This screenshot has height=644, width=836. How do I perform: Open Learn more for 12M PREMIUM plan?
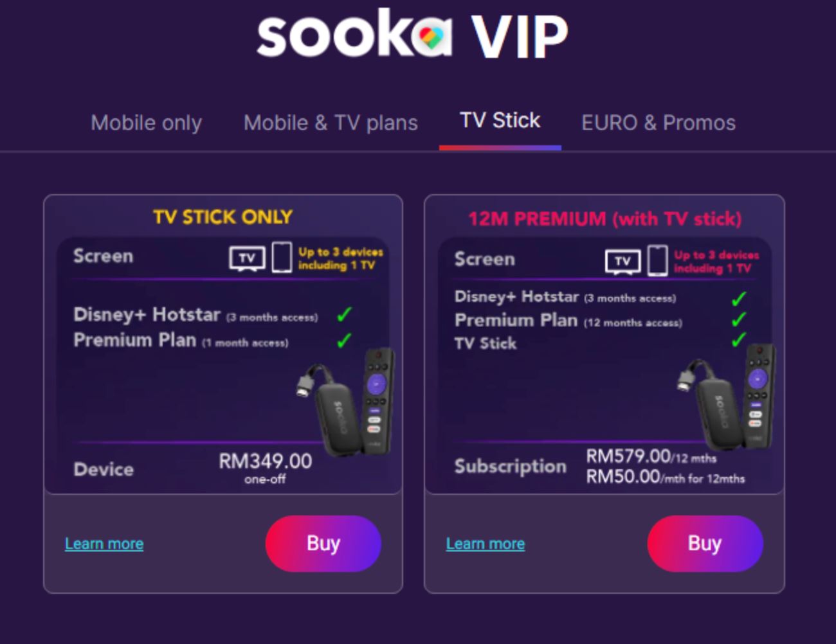pyautogui.click(x=485, y=543)
